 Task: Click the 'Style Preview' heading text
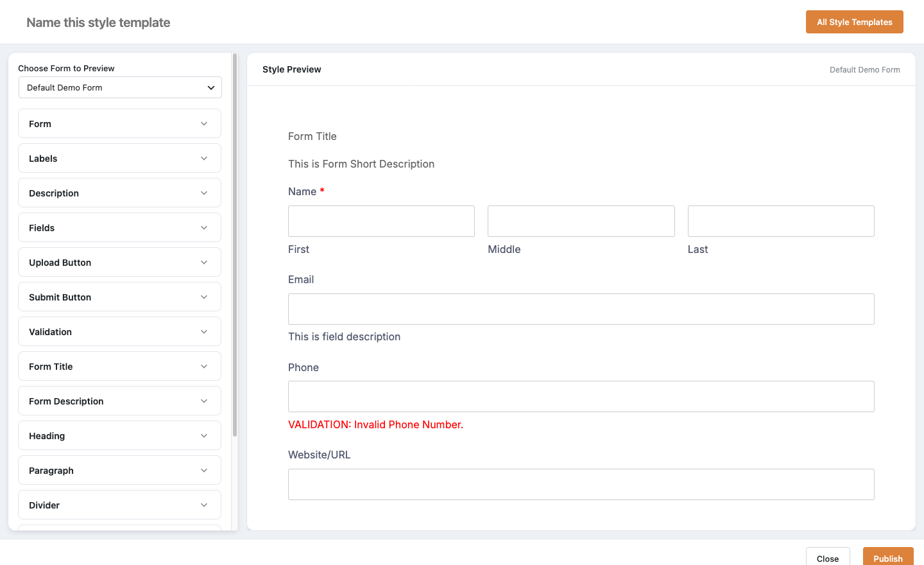pyautogui.click(x=292, y=69)
